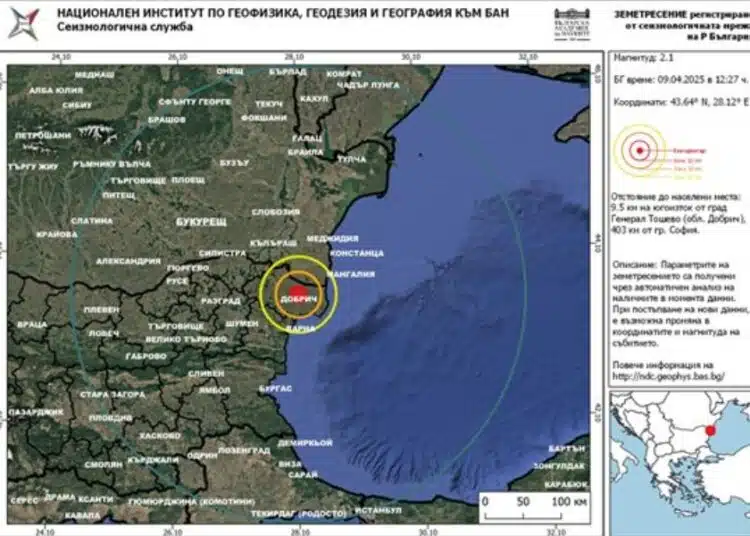Click the АЛЕКСАНДРИЯ city label
The width and height of the screenshot is (750, 536).
pyautogui.click(x=128, y=262)
